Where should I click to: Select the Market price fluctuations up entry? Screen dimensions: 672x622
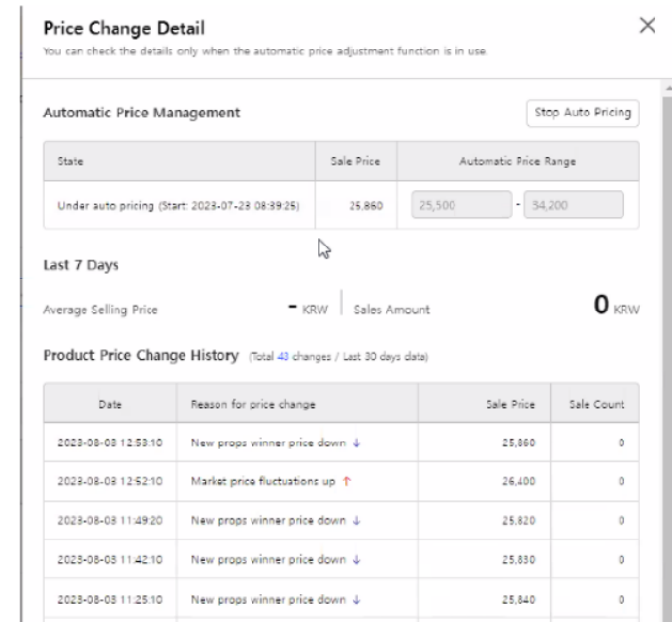[x=256, y=480]
